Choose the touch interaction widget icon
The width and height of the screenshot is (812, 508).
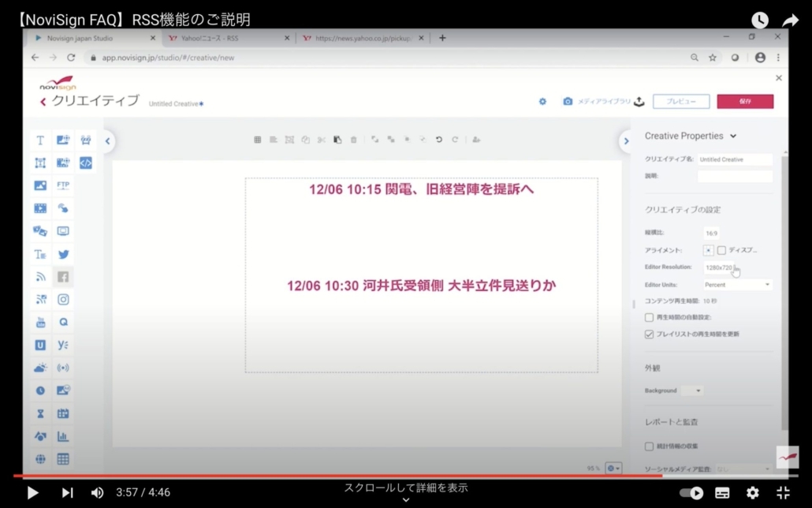pos(63,208)
